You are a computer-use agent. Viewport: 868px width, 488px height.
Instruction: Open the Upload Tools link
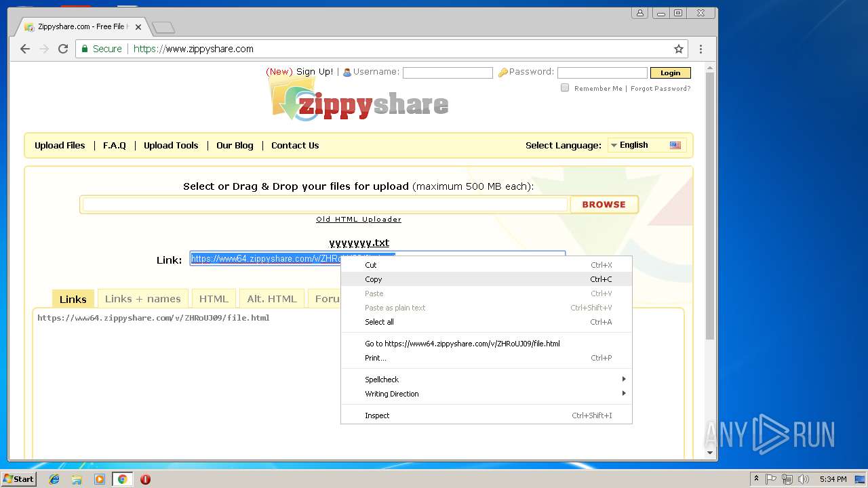click(x=171, y=145)
